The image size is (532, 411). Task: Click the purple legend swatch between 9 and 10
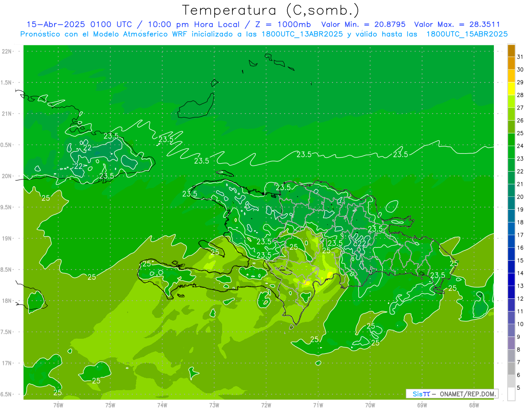click(x=511, y=330)
